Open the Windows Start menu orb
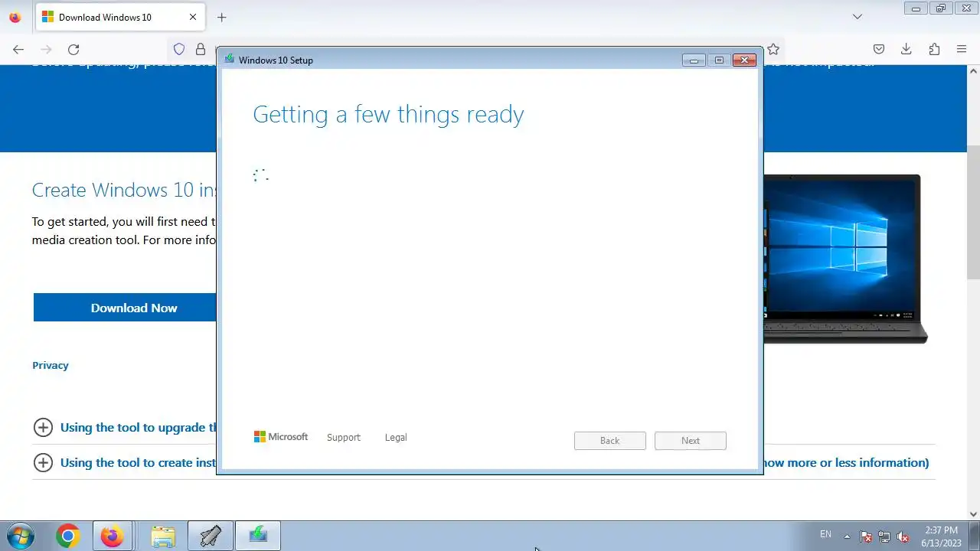 click(20, 536)
